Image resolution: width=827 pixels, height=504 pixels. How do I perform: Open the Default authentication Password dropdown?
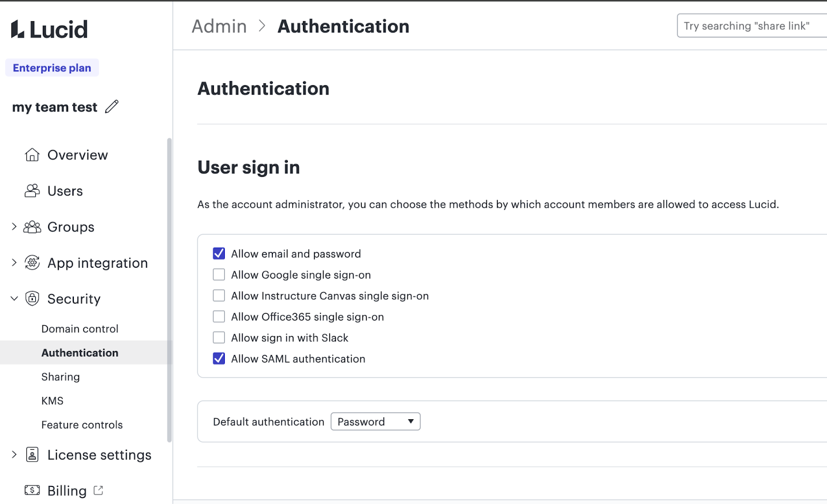(375, 422)
